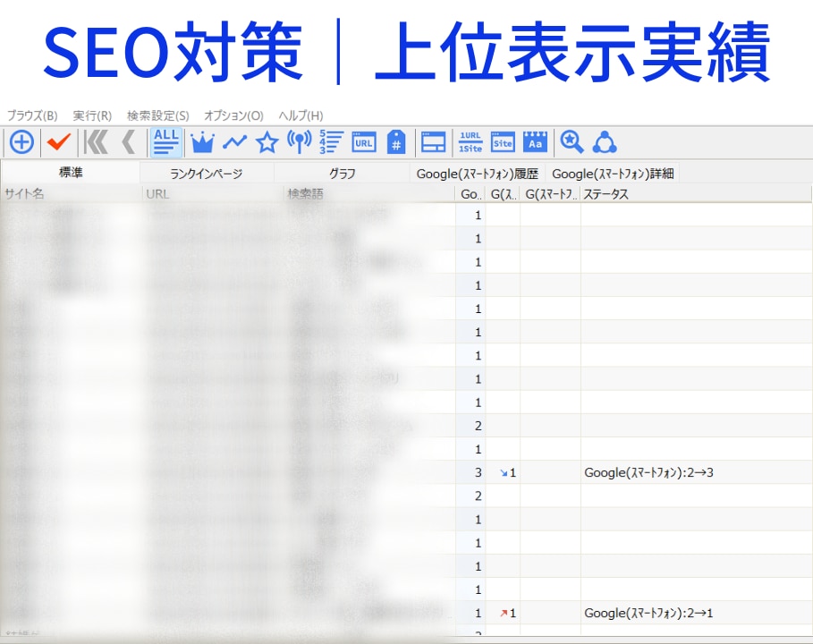The width and height of the screenshot is (813, 644).
Task: Click the red checkmark run icon
Action: [x=59, y=141]
